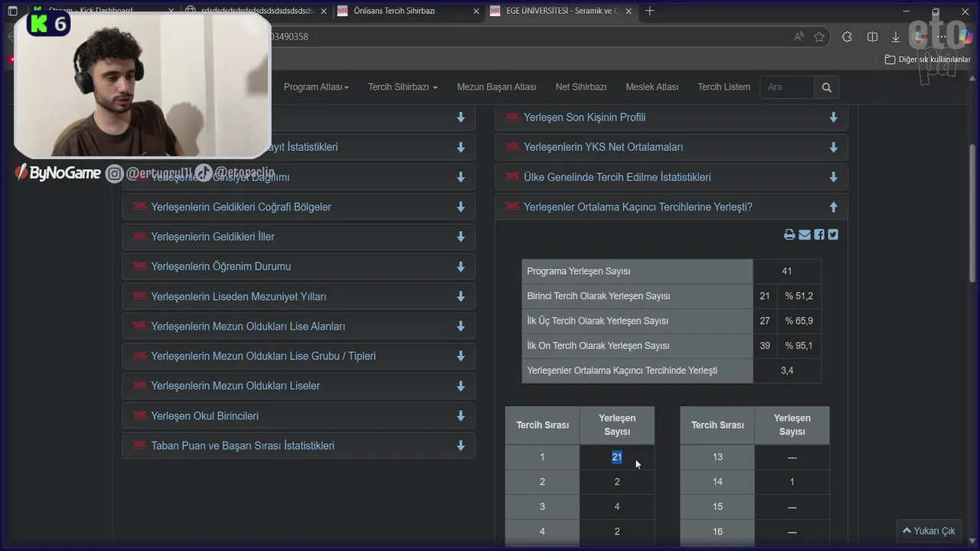Expand Yerleşenlerin YKS Net Ortalamaları arrow
Image resolution: width=980 pixels, height=551 pixels.
click(x=833, y=148)
